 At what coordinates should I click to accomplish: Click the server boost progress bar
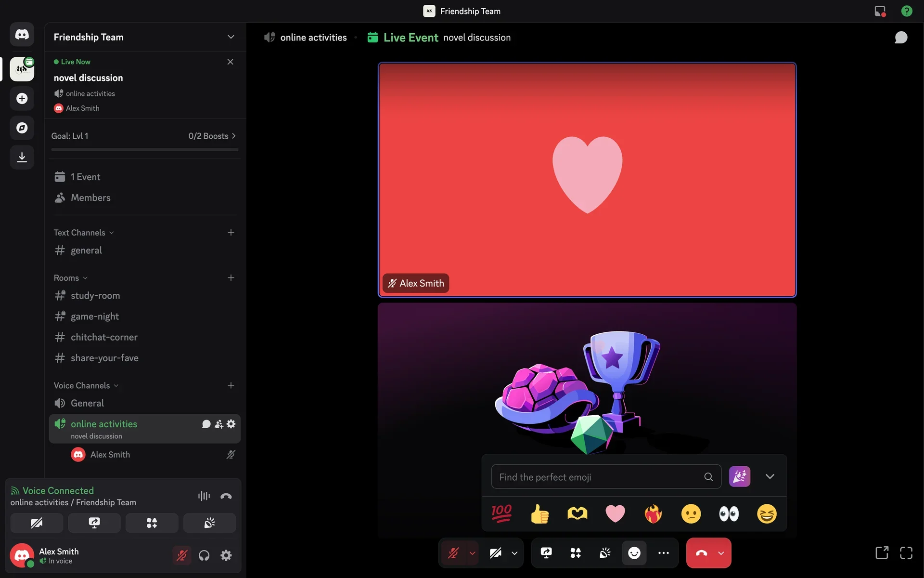point(144,150)
